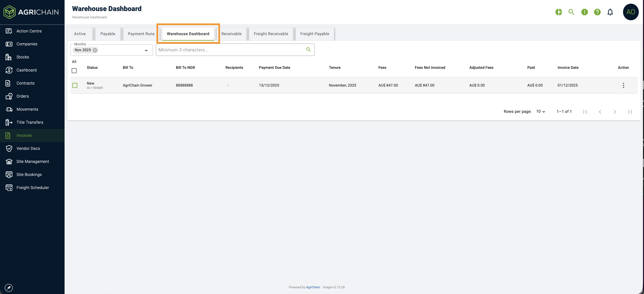Check the row checkbox for ID 934081

click(x=75, y=85)
